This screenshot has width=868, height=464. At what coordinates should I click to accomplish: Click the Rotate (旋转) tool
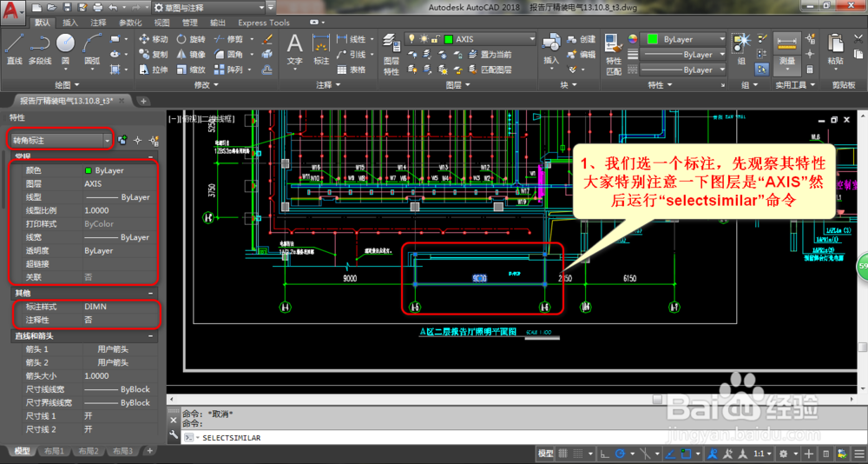pyautogui.click(x=191, y=39)
